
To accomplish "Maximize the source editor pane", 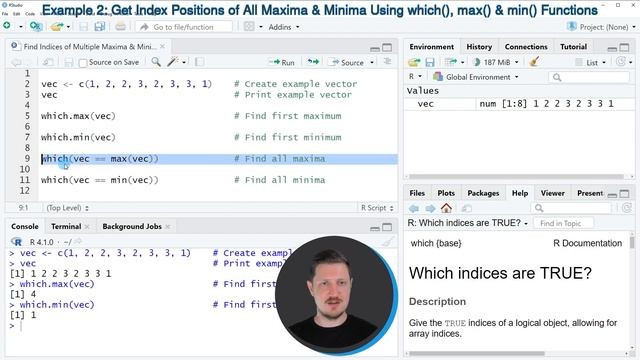I will [x=387, y=47].
